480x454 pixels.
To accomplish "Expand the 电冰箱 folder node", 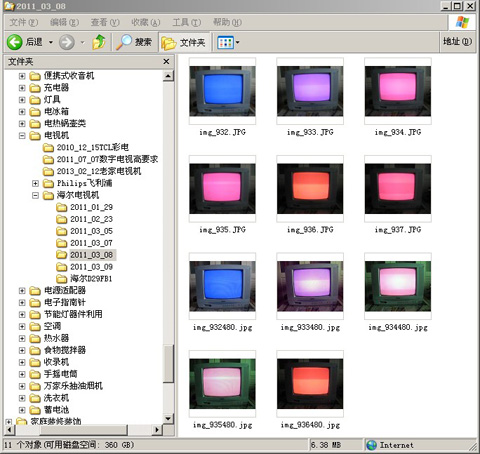I will click(x=22, y=112).
